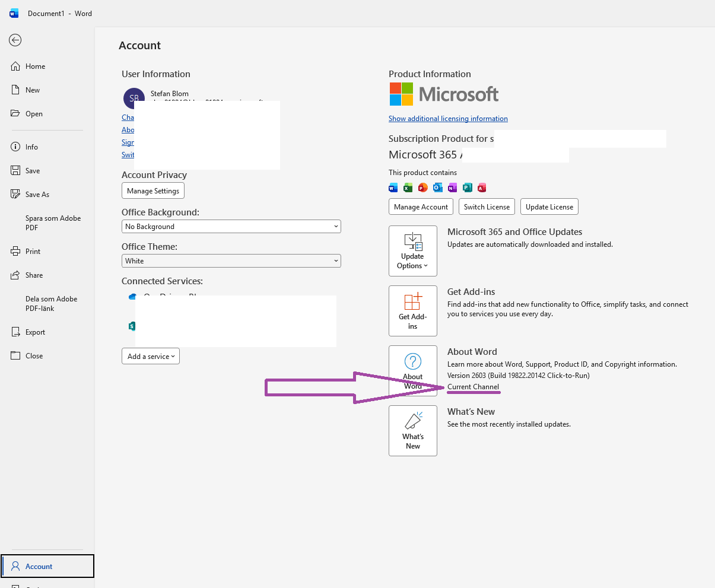Click the Connected Services heading
The height and width of the screenshot is (588, 715).
(x=162, y=281)
